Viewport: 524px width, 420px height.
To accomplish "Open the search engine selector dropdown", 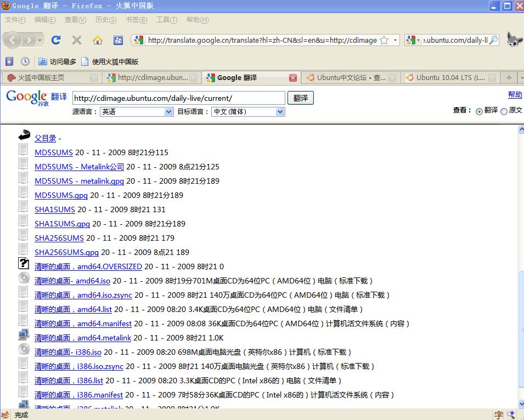I will click(x=413, y=41).
